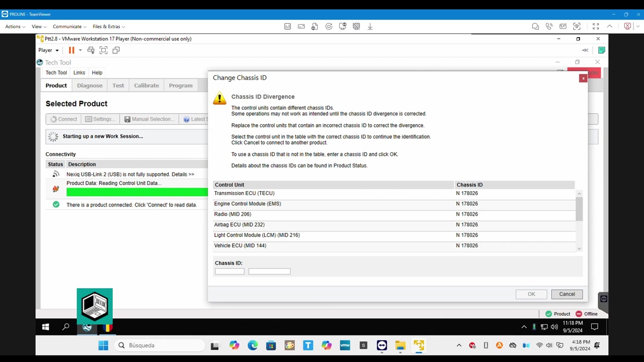Click VMware Unity mode icon
This screenshot has width=644, height=362.
tap(116, 50)
